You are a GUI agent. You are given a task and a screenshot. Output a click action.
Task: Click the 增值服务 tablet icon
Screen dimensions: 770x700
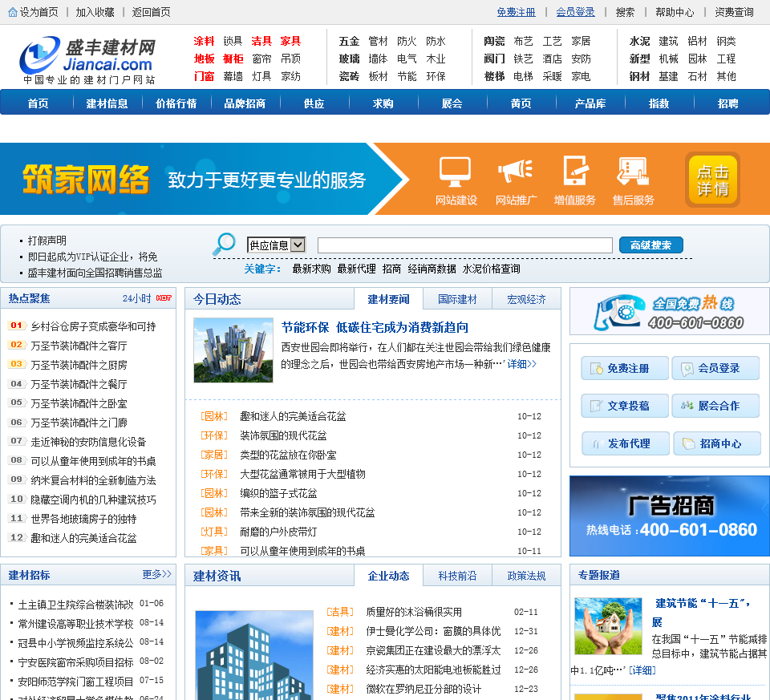pyautogui.click(x=575, y=170)
